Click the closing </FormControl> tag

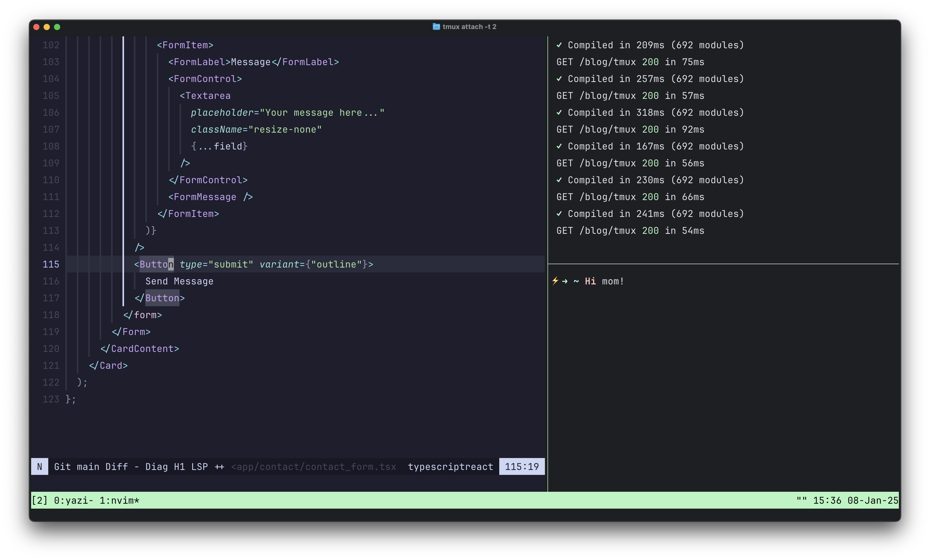[208, 180]
